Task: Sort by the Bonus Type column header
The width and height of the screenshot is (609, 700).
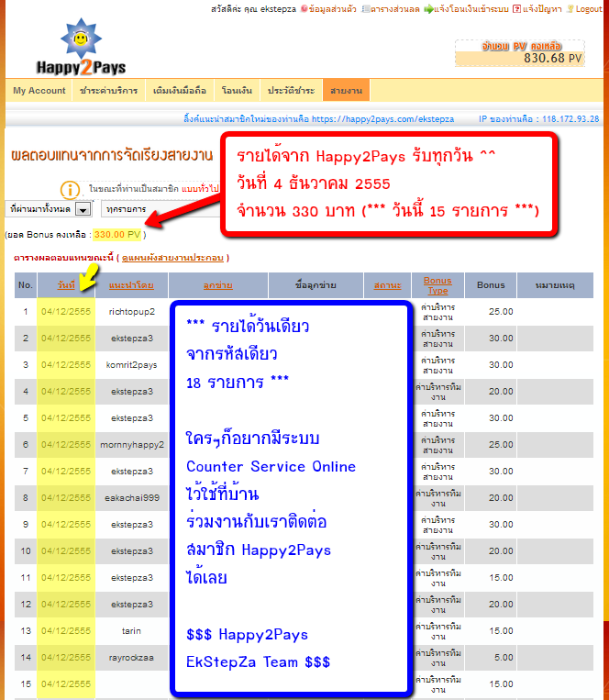Action: tap(437, 285)
